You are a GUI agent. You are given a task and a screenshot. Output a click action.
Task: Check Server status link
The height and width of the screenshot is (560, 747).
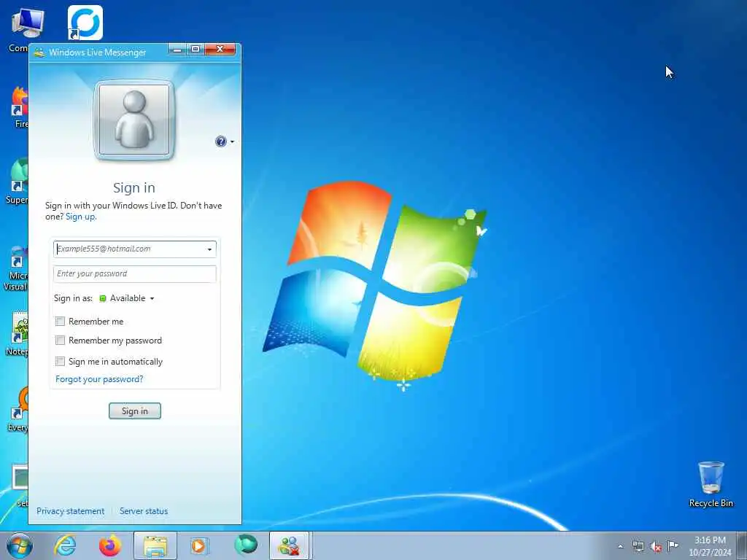144,511
